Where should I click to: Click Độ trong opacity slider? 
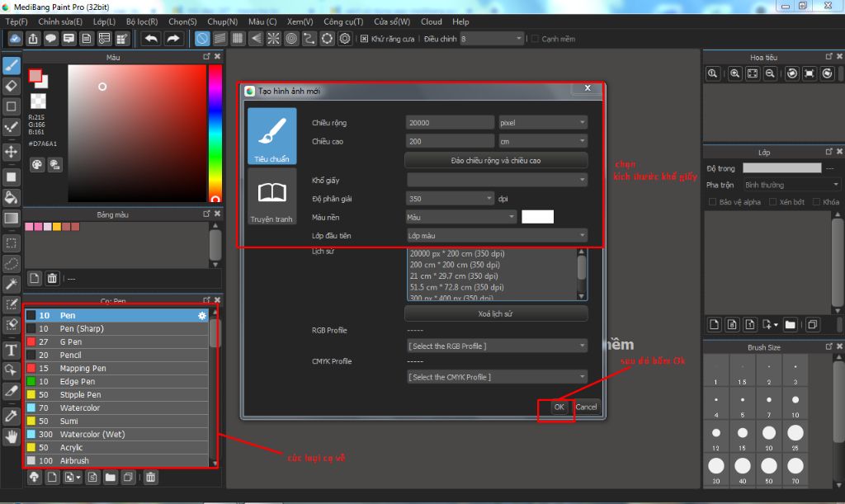point(782,168)
